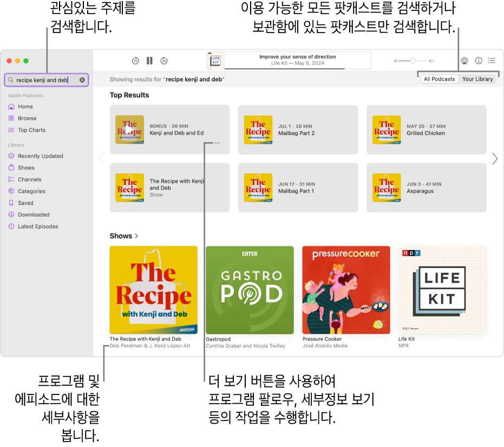Viewport: 504px width, 447px height.
Task: Skip back 15 seconds
Action: [135, 61]
